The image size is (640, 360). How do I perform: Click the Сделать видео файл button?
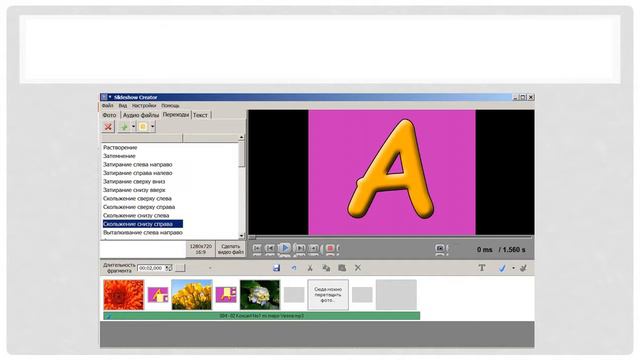(x=231, y=249)
